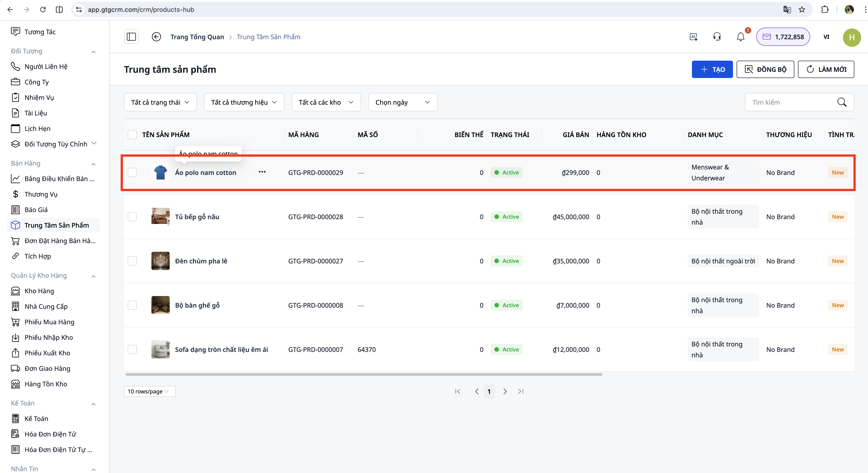The height and width of the screenshot is (473, 868).
Task: Click the blue TẠO button
Action: pos(712,69)
